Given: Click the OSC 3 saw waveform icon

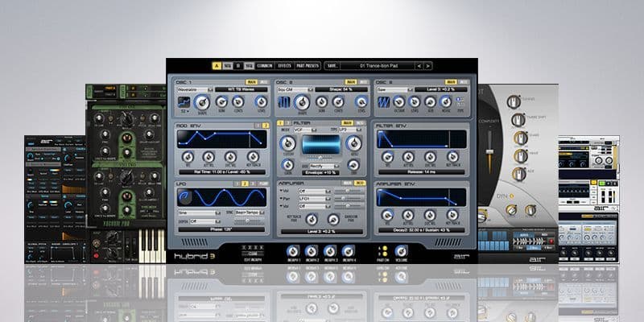Looking at the screenshot, I should tap(383, 102).
